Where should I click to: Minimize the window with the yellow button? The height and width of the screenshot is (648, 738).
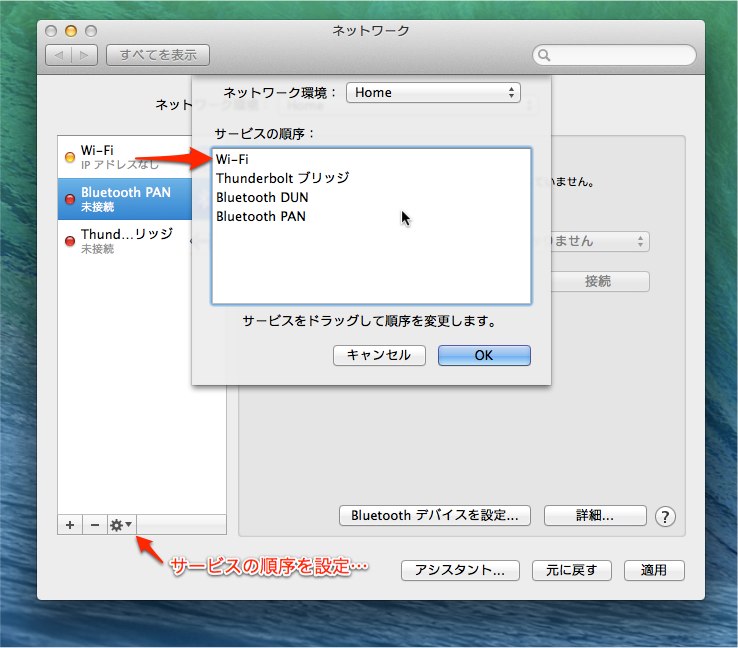[71, 31]
